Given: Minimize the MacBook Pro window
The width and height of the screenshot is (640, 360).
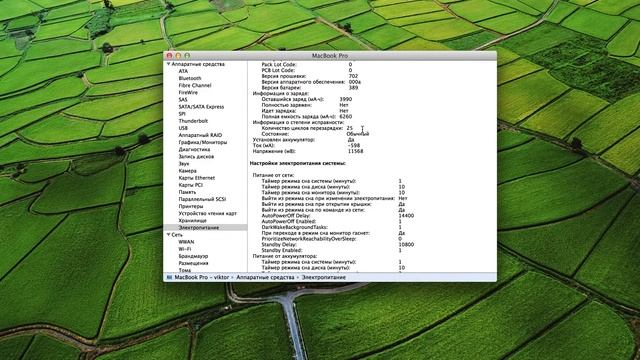Looking at the screenshot, I should (178, 56).
